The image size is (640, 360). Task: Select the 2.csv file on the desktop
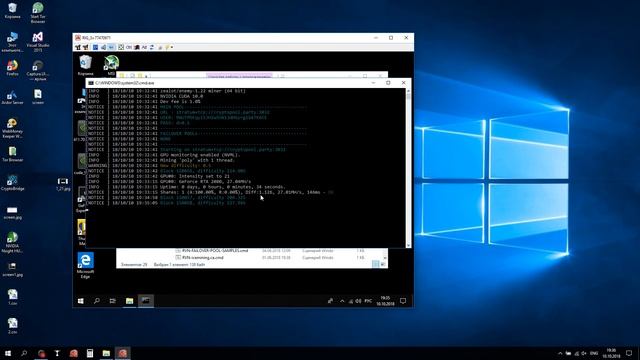(x=12, y=326)
